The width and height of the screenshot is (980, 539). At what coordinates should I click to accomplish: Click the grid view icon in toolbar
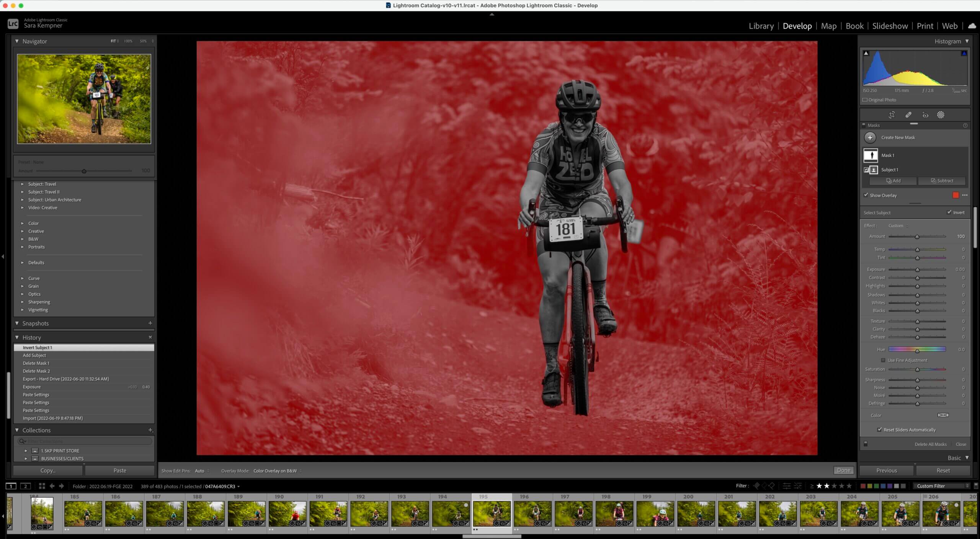[x=42, y=486]
